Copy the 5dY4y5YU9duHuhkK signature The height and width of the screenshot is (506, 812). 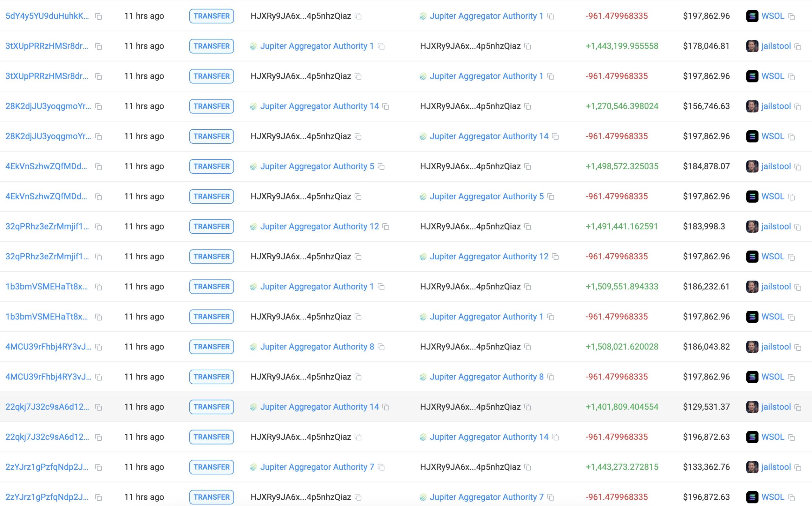point(98,16)
